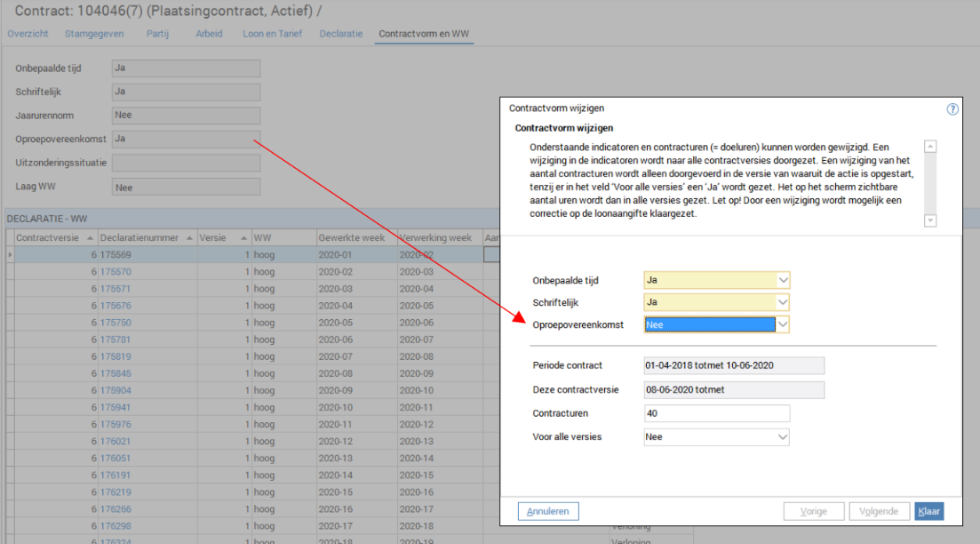Screen dimensions: 980x544
Task: Click scroll-up arrow in description text box
Action: pos(930,147)
